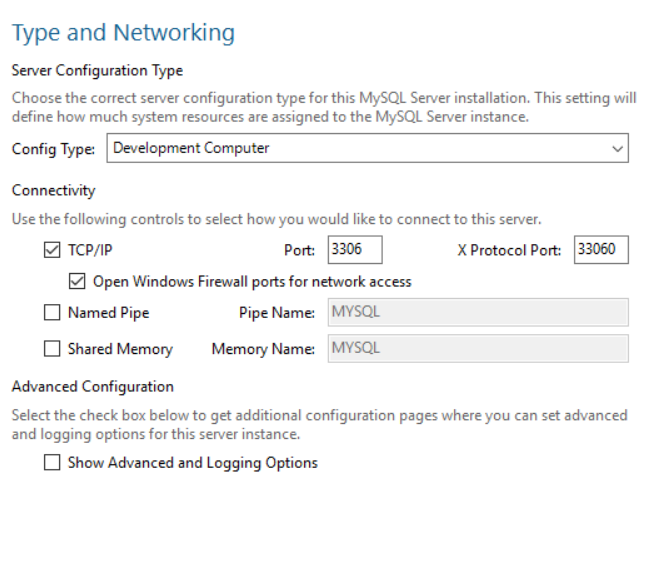Viewport: 645px width, 579px height.
Task: Click the X Protocol Port field
Action: point(601,250)
